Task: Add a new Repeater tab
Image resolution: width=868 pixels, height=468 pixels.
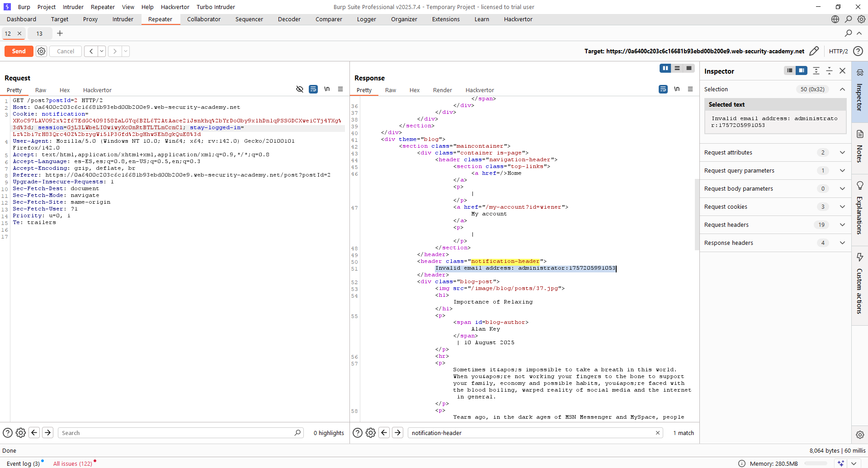Action: point(60,33)
